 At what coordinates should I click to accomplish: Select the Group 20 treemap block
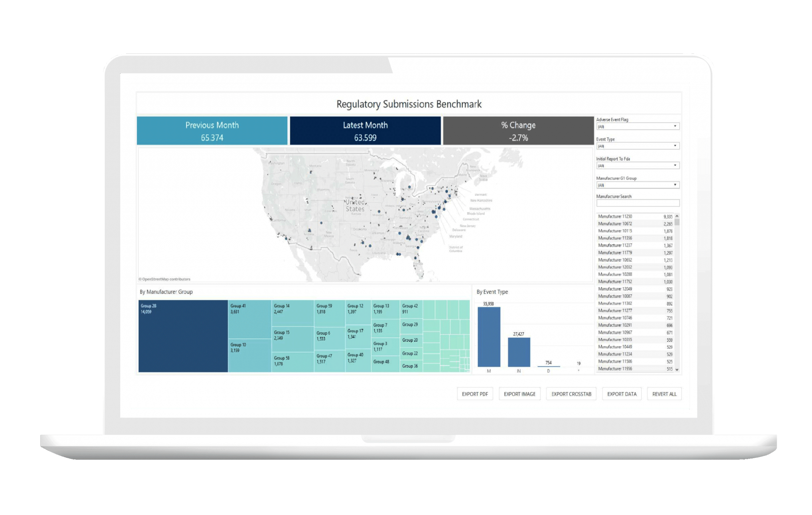tap(412, 341)
